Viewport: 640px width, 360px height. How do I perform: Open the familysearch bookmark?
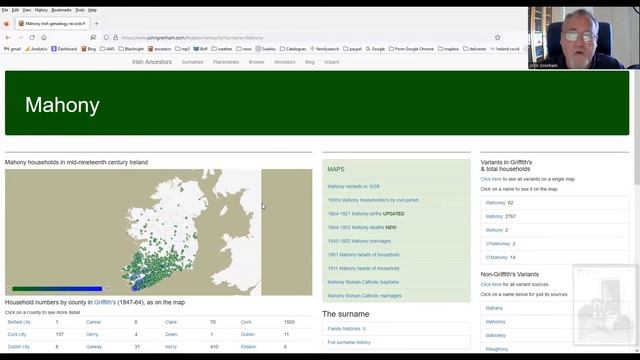pos(324,49)
